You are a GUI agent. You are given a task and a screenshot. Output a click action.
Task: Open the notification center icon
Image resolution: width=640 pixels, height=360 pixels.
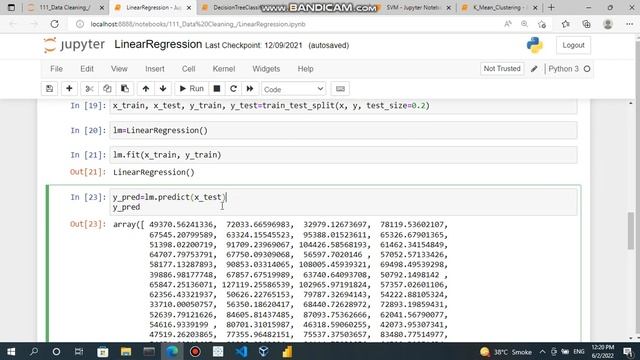[x=628, y=351]
